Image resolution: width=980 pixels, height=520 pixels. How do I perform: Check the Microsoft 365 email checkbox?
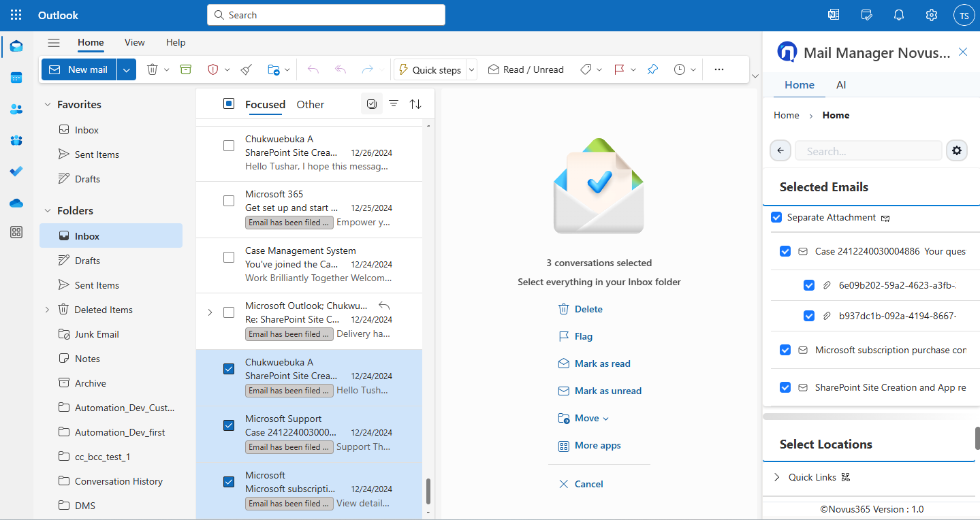pyautogui.click(x=229, y=201)
